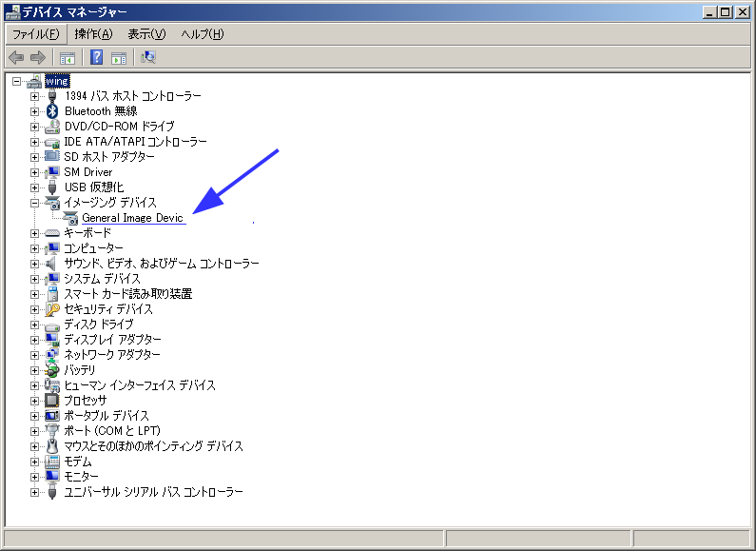Close the デバイス マネージャー window
This screenshot has height=551, width=756.
click(x=743, y=12)
